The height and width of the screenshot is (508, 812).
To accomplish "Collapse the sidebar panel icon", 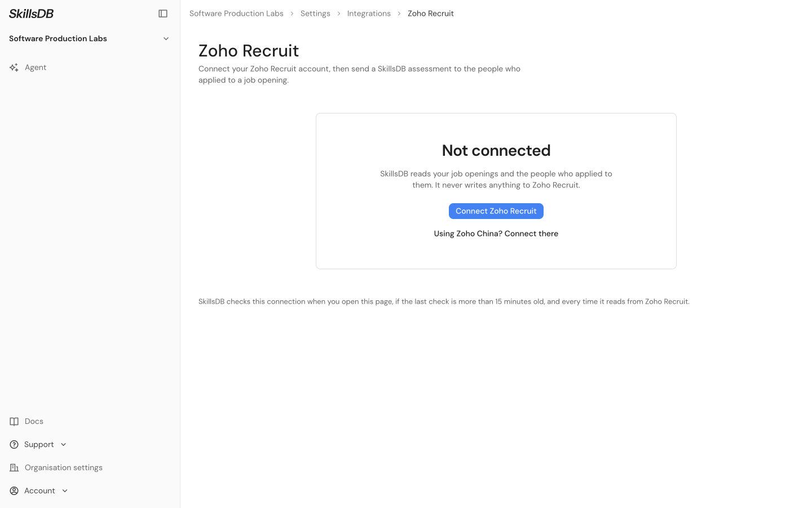I will (x=163, y=14).
